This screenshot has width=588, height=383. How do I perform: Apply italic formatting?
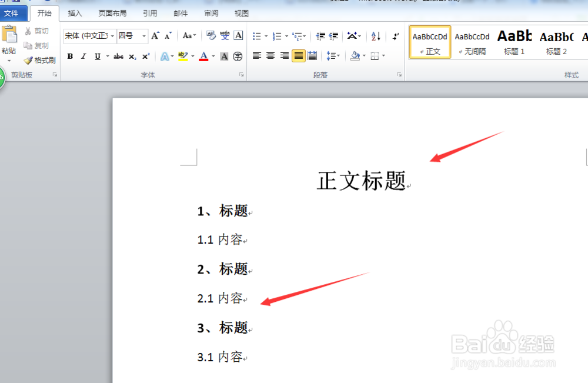click(x=84, y=56)
